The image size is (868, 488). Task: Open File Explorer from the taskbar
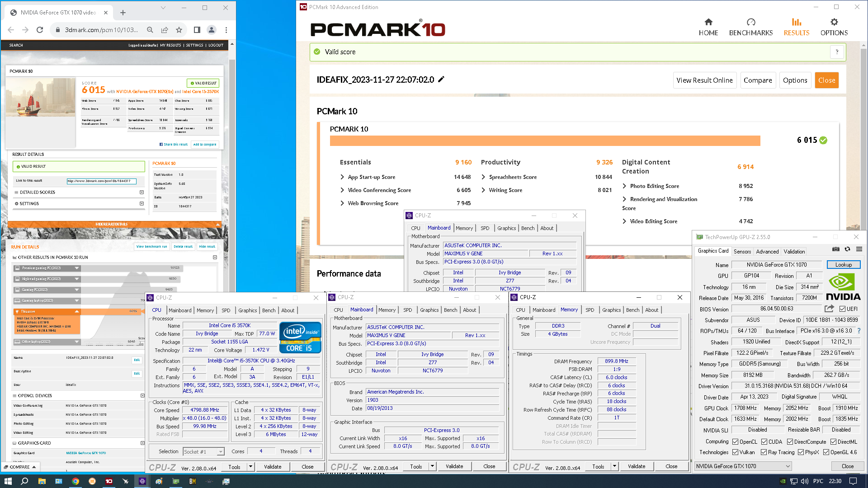(x=42, y=481)
